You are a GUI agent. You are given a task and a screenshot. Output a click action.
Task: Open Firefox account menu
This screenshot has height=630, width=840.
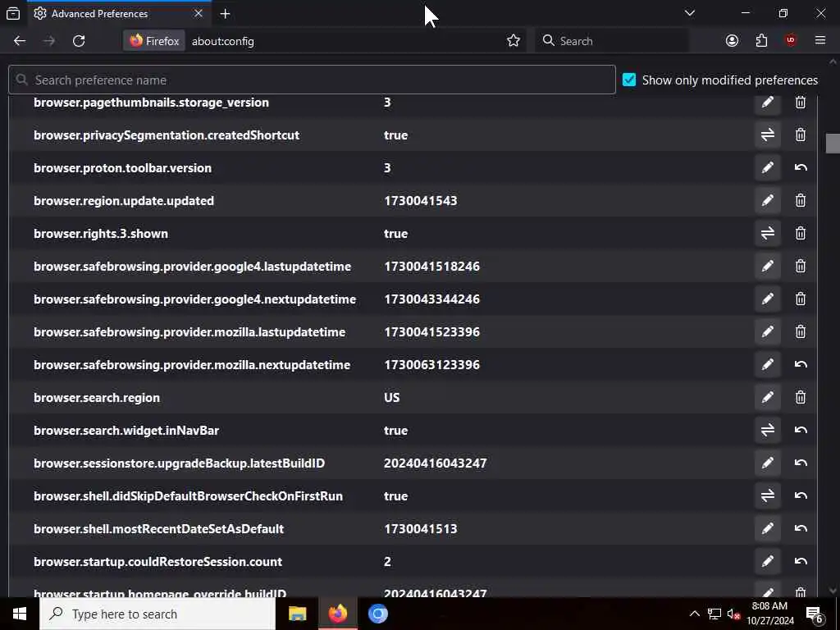732,41
